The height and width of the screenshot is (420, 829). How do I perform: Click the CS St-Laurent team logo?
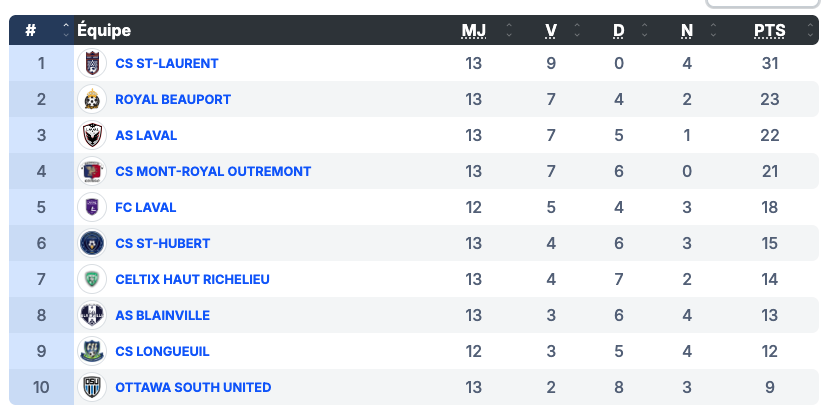pyautogui.click(x=92, y=63)
